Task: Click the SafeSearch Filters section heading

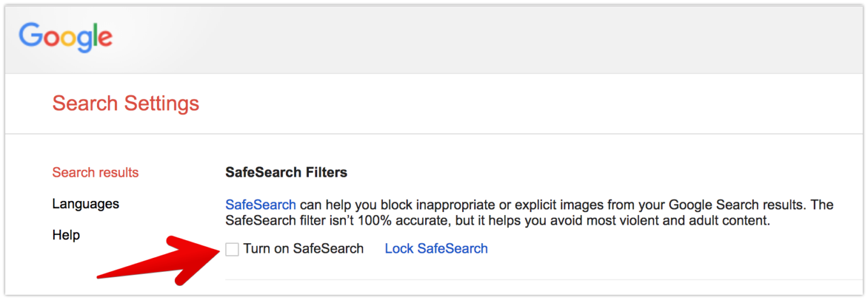Action: [286, 172]
